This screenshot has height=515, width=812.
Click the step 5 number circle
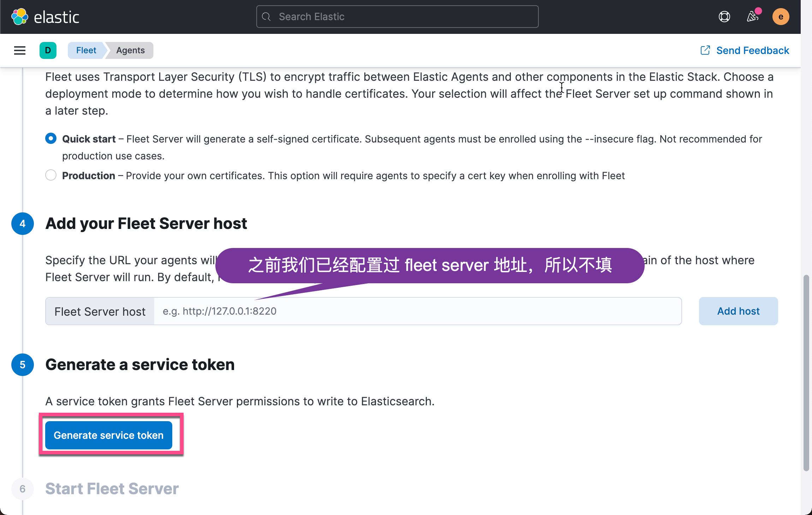[x=23, y=365]
